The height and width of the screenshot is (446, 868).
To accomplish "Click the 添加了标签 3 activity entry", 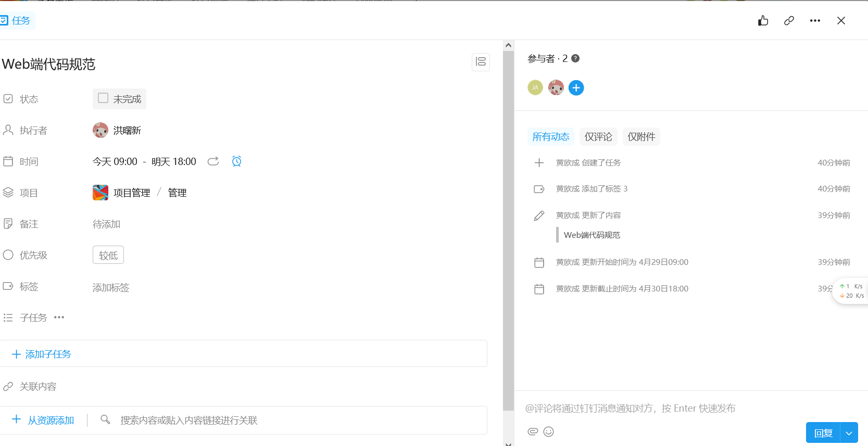I will [592, 189].
